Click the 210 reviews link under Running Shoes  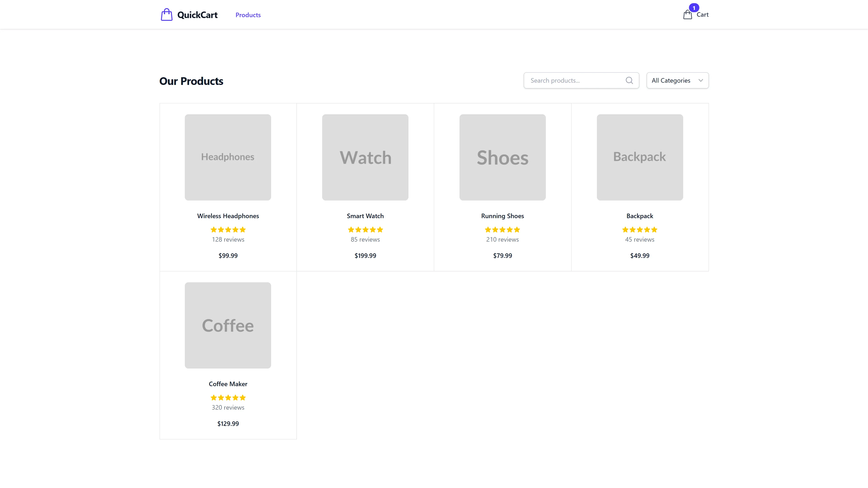(x=502, y=239)
